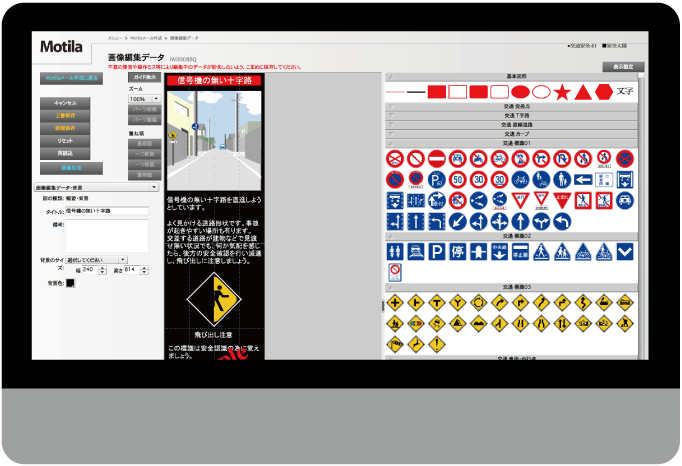Select the no U-turn sign
This screenshot has height=466, width=682.
click(x=562, y=159)
